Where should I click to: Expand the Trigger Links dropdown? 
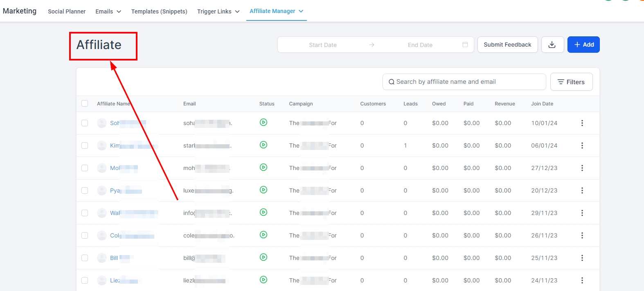coord(218,11)
